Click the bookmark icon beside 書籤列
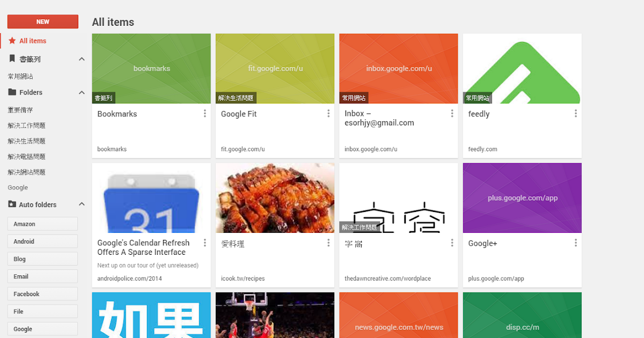 (12, 58)
